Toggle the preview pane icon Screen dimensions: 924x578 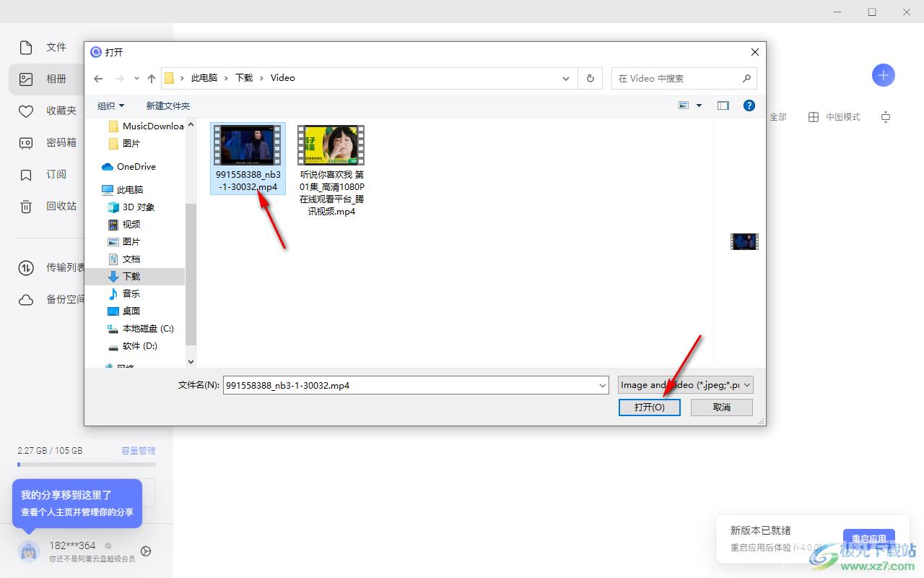tap(723, 105)
